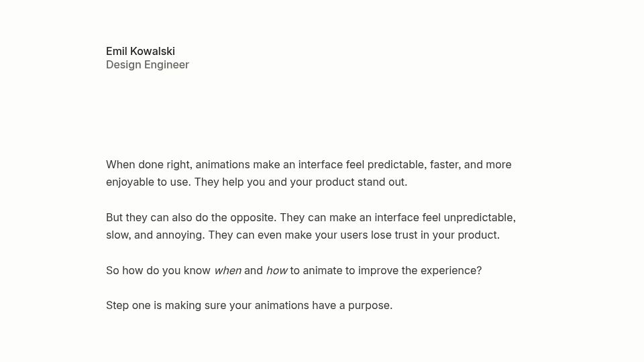This screenshot has width=644, height=362.
Task: Click the italic word "how"
Action: click(276, 271)
